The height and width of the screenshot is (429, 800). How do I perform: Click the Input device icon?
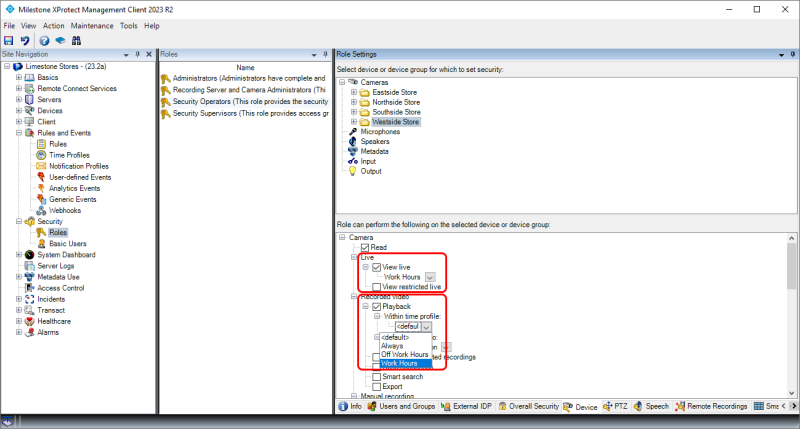(x=353, y=161)
